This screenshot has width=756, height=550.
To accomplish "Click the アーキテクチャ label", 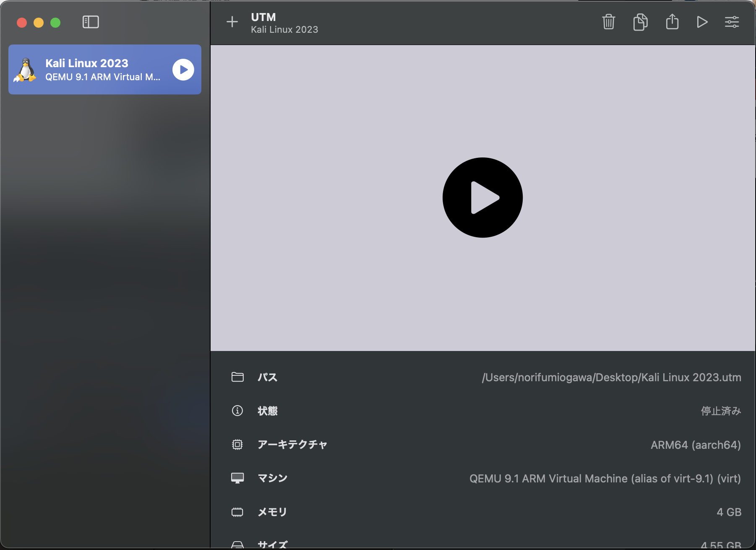I will click(292, 445).
